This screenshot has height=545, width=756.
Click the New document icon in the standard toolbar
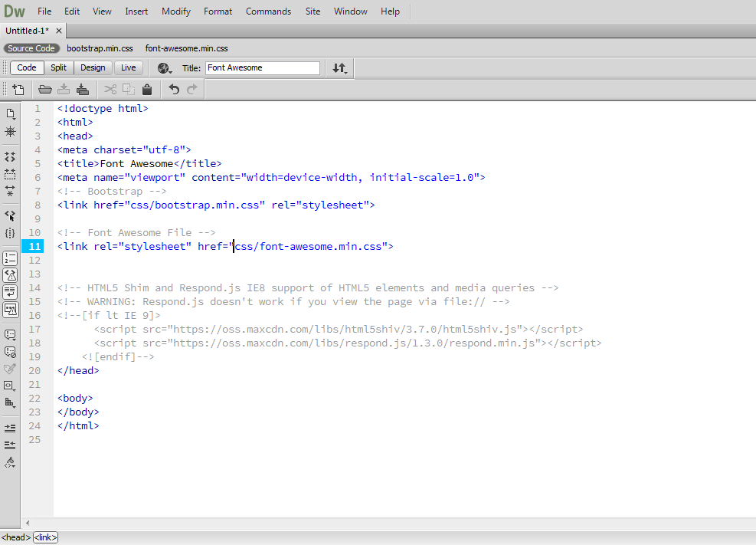(18, 89)
